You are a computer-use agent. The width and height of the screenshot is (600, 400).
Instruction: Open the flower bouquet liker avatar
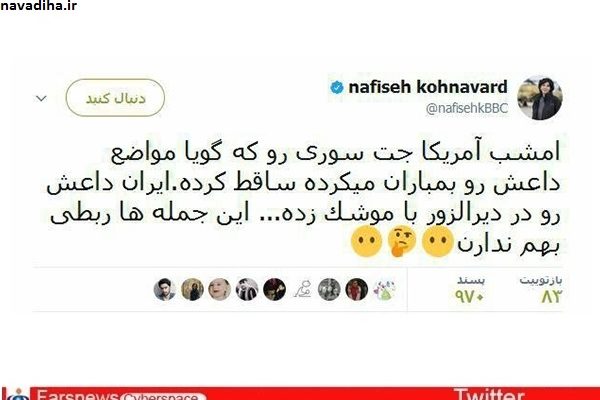pos(384,289)
